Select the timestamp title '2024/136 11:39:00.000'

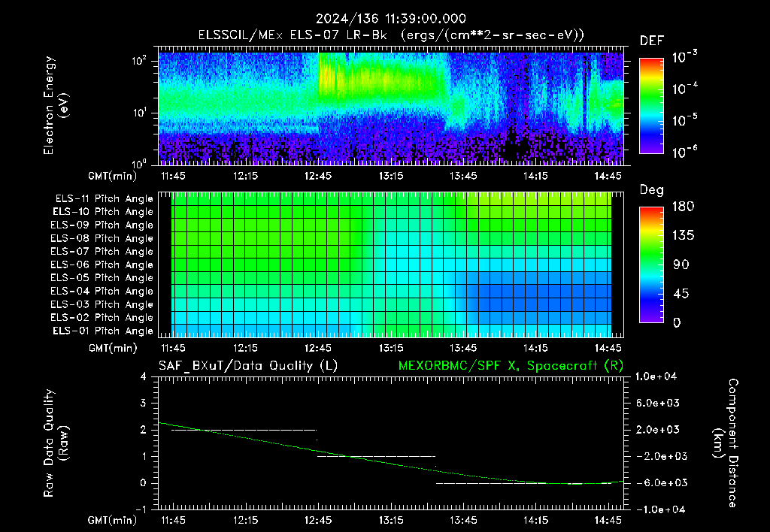pyautogui.click(x=391, y=19)
